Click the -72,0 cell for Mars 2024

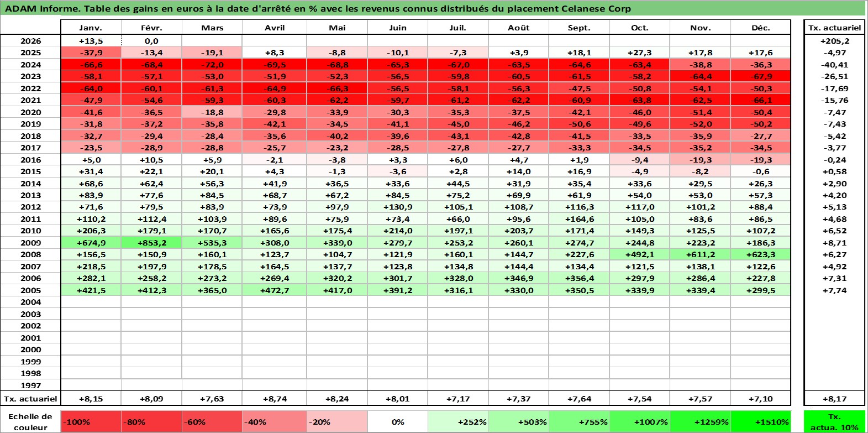pos(212,65)
